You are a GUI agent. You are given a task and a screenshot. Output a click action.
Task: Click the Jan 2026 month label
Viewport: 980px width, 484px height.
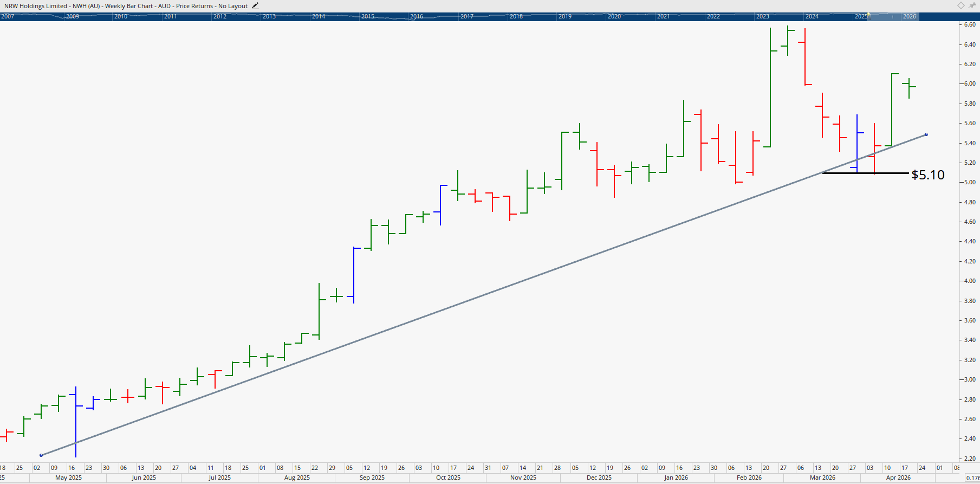click(676, 477)
